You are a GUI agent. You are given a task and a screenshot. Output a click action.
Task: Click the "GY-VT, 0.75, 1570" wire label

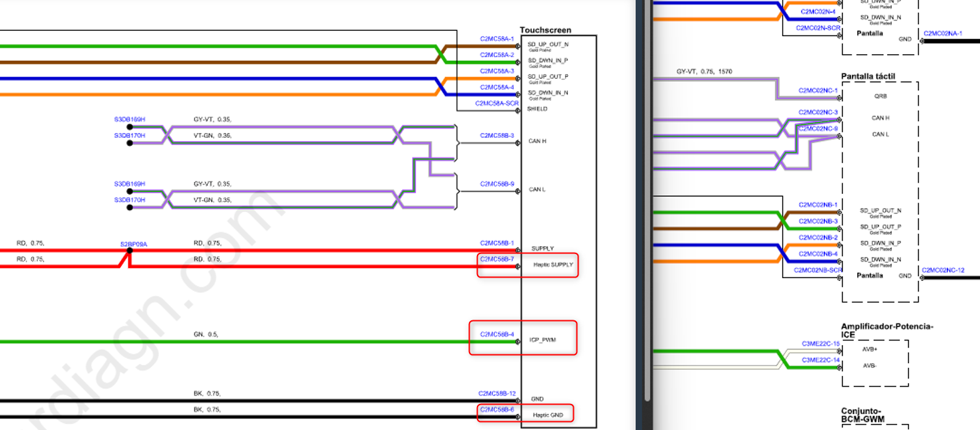[704, 71]
